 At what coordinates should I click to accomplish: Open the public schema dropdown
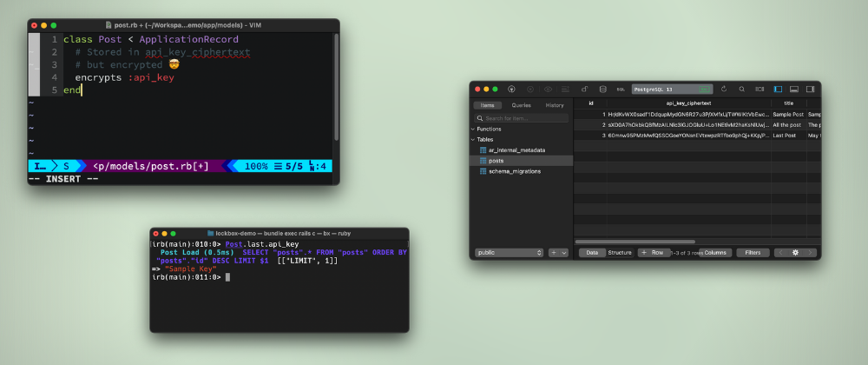click(x=509, y=252)
